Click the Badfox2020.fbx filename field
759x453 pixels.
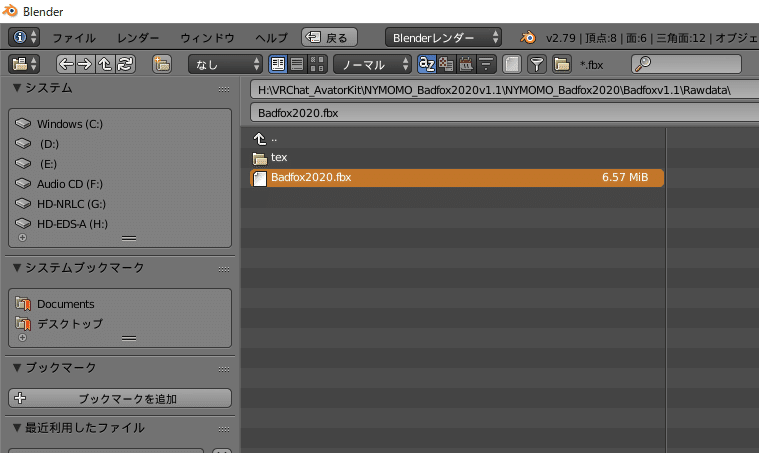[504, 113]
